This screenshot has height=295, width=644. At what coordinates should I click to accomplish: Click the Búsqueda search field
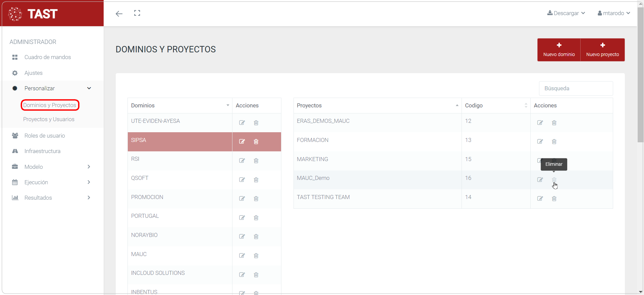[576, 88]
